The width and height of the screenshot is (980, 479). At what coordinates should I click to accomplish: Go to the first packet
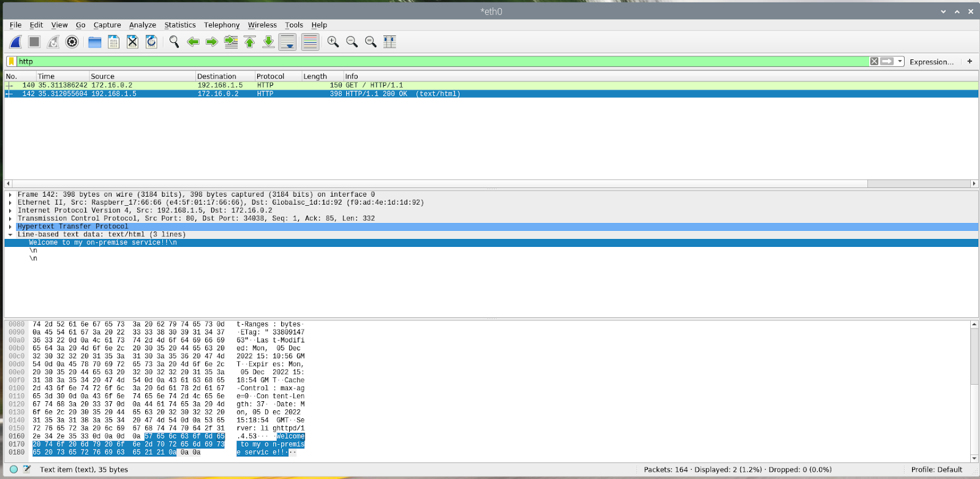point(250,42)
